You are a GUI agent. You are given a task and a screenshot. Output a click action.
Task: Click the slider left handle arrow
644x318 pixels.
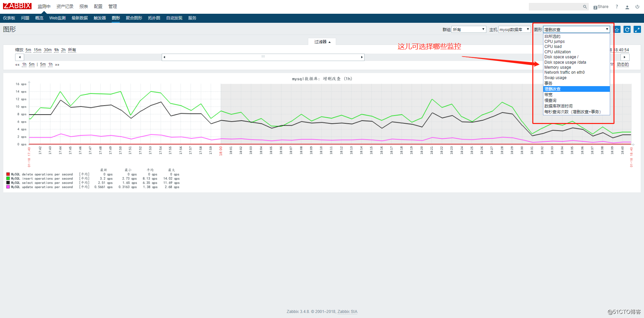pos(164,57)
